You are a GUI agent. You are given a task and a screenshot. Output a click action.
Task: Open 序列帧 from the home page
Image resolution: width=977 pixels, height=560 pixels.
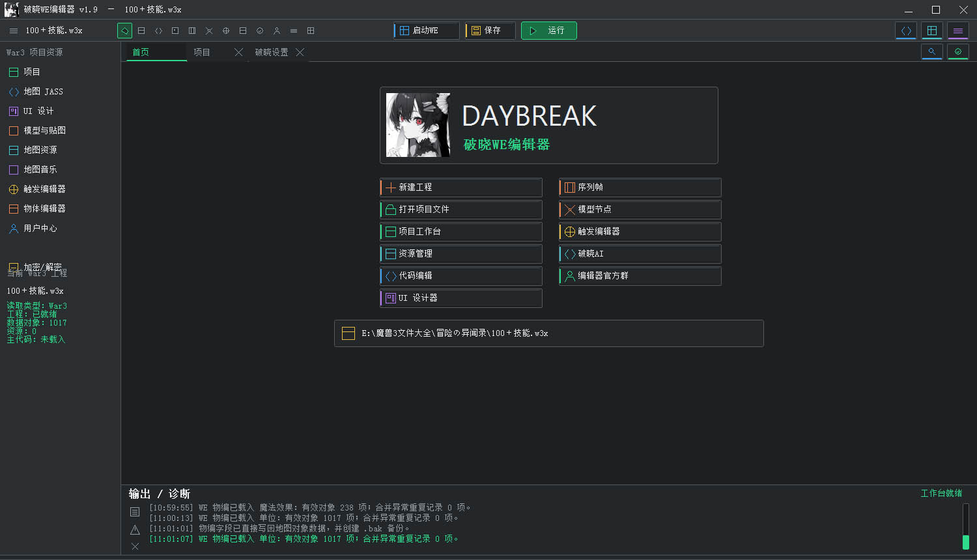pyautogui.click(x=640, y=188)
